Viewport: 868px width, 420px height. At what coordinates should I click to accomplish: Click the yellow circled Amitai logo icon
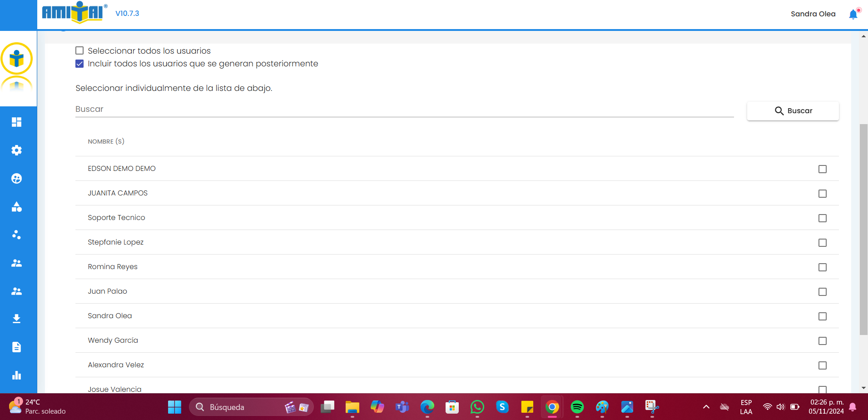[x=17, y=59]
